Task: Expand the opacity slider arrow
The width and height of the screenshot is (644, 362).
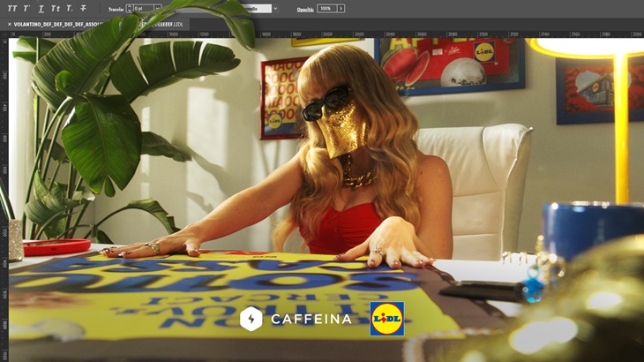Action: [341, 8]
